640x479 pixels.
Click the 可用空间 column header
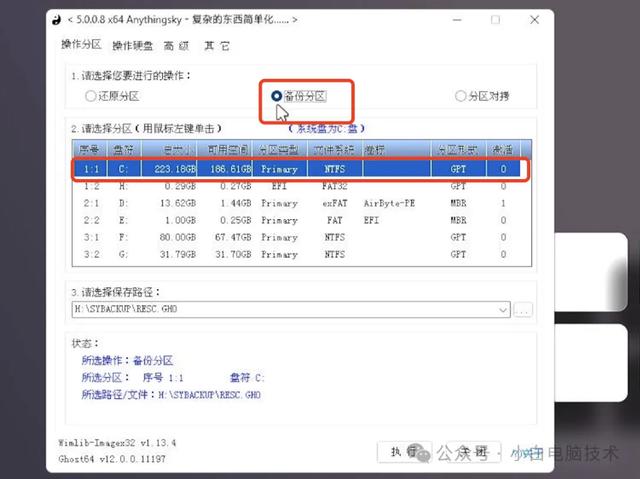tap(224, 149)
